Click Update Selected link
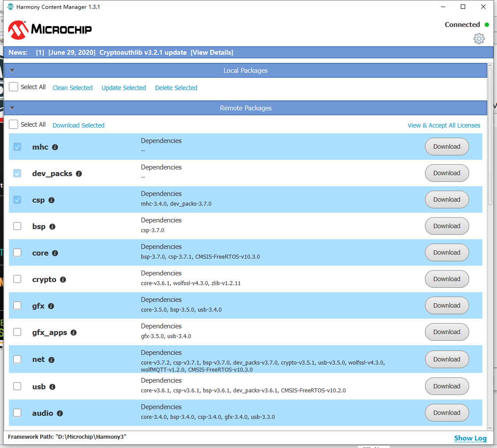The height and width of the screenshot is (448, 497). pyautogui.click(x=124, y=88)
